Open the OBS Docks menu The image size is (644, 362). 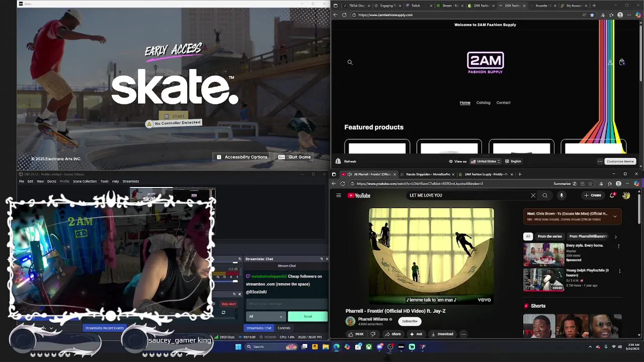(x=51, y=182)
